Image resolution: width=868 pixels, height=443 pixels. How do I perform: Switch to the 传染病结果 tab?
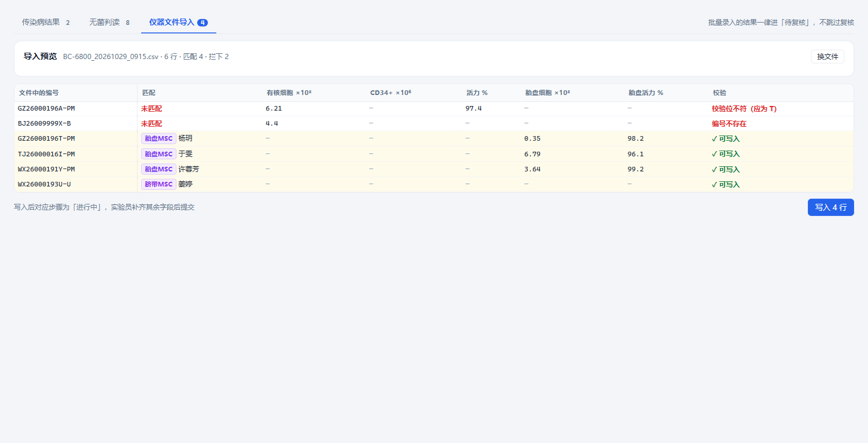pyautogui.click(x=46, y=23)
